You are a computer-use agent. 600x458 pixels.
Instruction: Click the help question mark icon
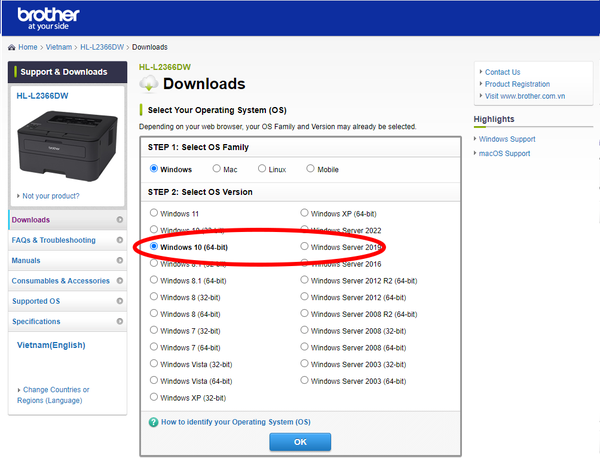point(153,422)
